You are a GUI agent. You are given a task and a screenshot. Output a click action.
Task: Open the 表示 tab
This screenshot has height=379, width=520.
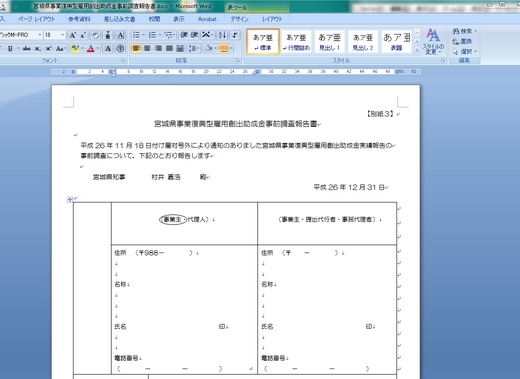(x=179, y=19)
